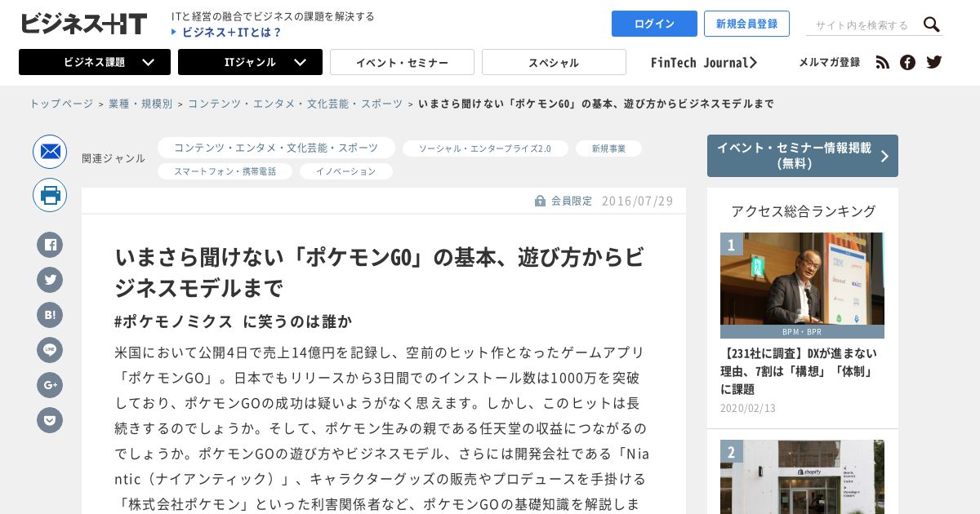Screen dimensions: 980x514
Task: Click the 会員限定 lock icon
Action: click(540, 201)
